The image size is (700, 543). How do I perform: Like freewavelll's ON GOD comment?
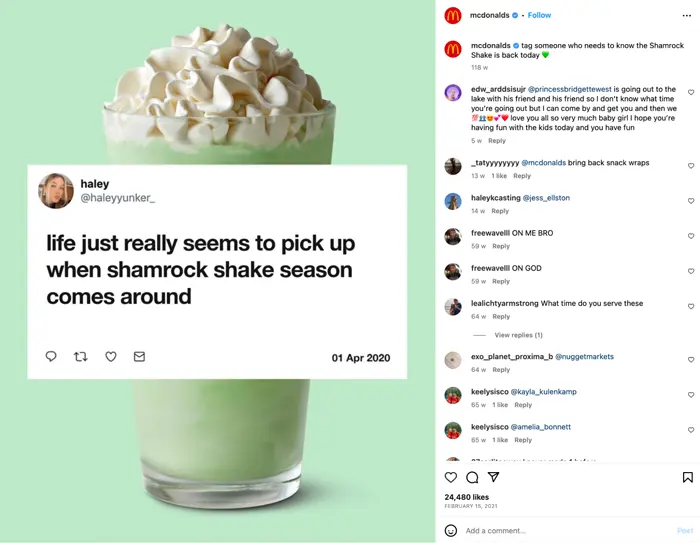coord(691,271)
